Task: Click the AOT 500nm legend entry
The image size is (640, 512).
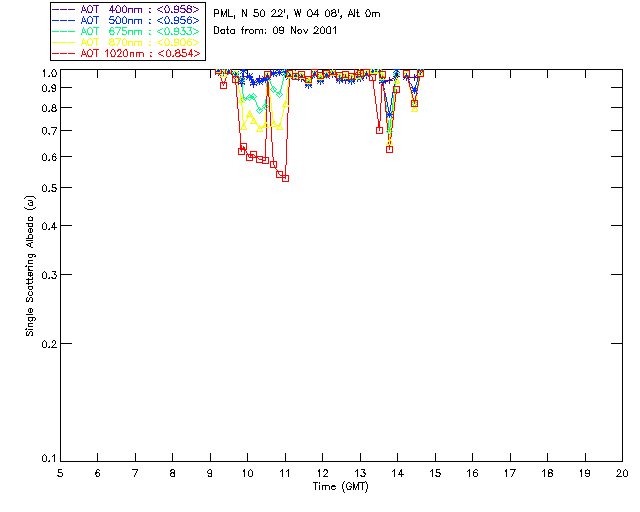Action: point(127,20)
